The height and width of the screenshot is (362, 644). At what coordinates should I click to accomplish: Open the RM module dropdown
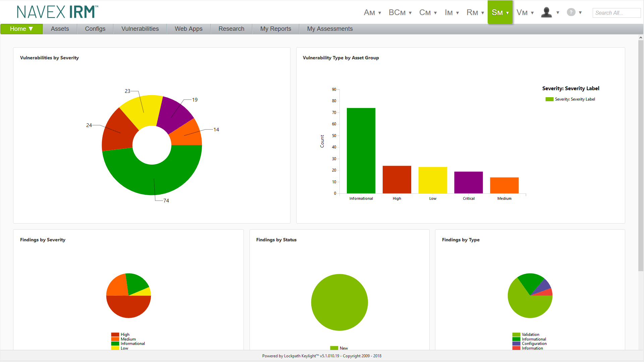point(475,12)
